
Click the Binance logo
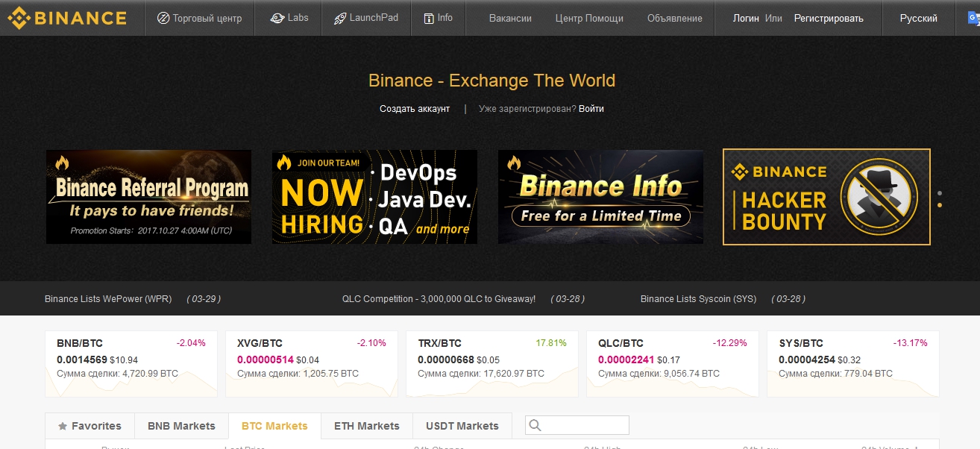coord(67,17)
